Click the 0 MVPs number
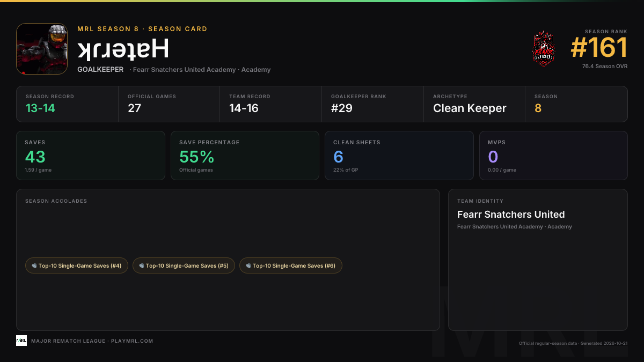644x362 pixels. pyautogui.click(x=493, y=157)
